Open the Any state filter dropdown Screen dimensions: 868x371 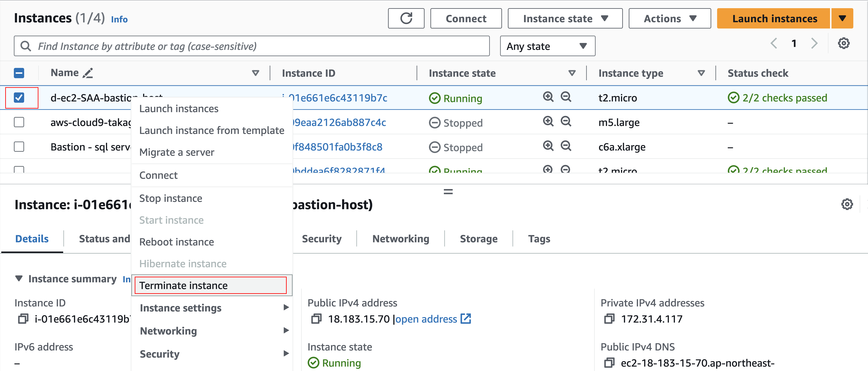[547, 46]
